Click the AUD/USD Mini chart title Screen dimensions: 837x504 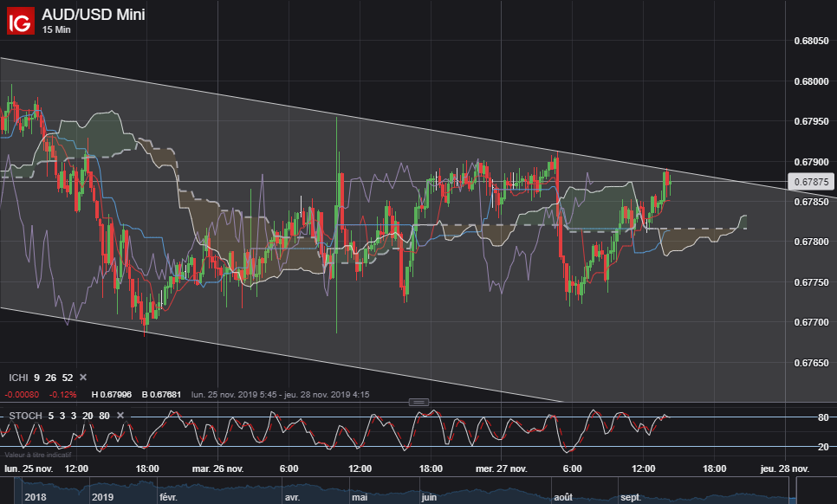94,15
